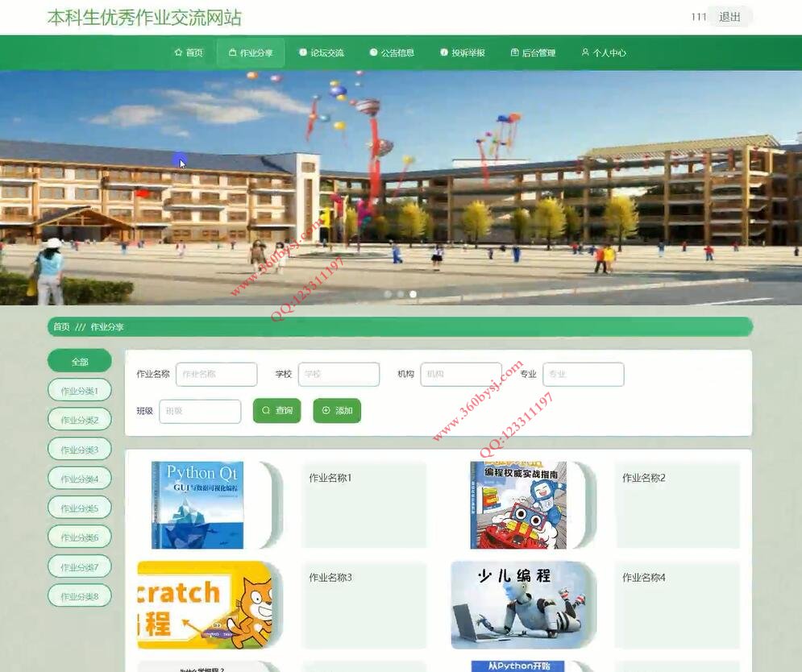802x672 pixels.
Task: Select second carousel indicator dot
Action: [x=400, y=294]
